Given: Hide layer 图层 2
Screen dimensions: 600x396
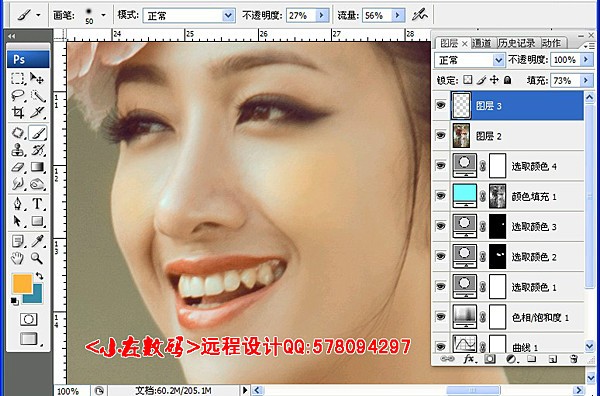Looking at the screenshot, I should (x=441, y=135).
